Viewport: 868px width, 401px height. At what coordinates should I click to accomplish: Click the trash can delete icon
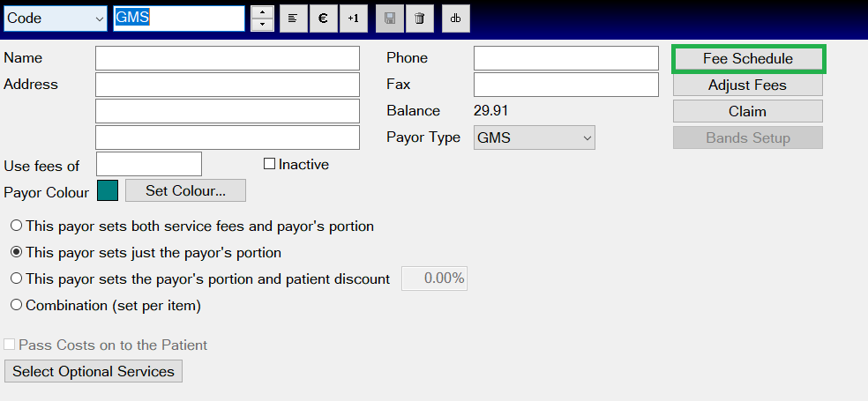419,19
